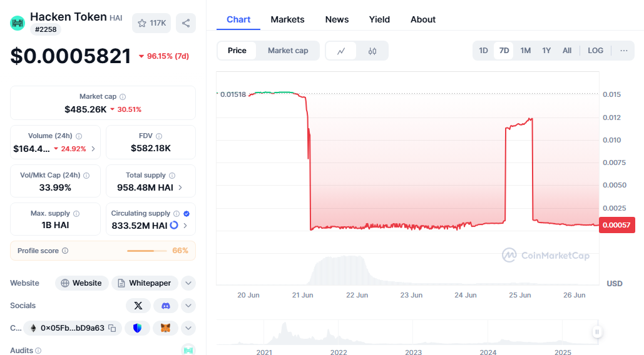Show Max. supply info icon
Viewport: 644px width, 355px height.
[x=76, y=214]
